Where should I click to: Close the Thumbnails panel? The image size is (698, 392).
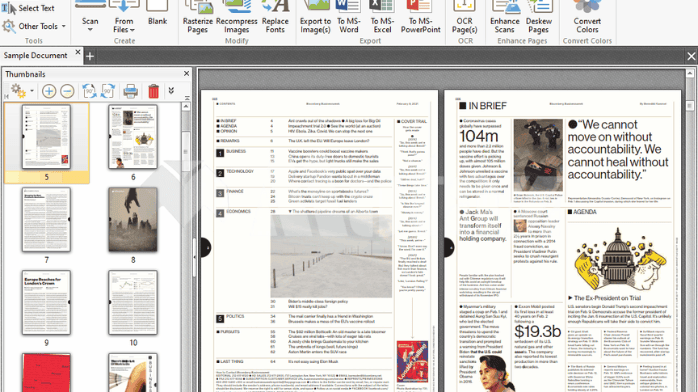click(187, 73)
